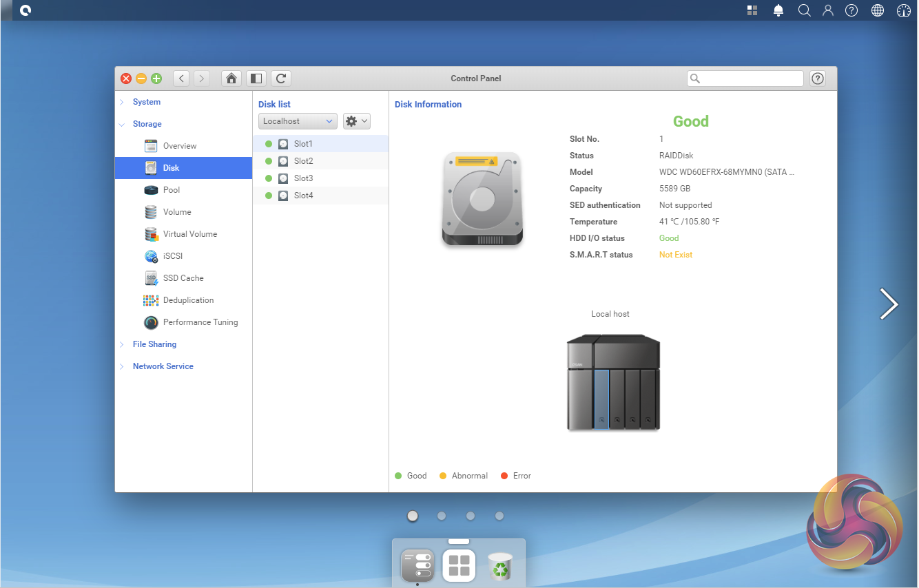Toggle the sidebar panel icon
This screenshot has height=588, width=919.
click(256, 78)
